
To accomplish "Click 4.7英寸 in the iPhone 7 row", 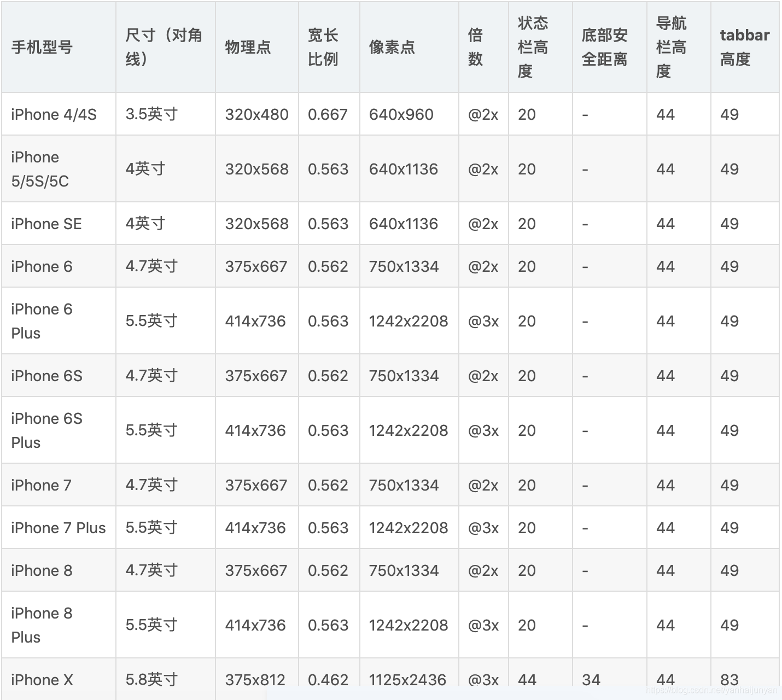I will pyautogui.click(x=151, y=485).
